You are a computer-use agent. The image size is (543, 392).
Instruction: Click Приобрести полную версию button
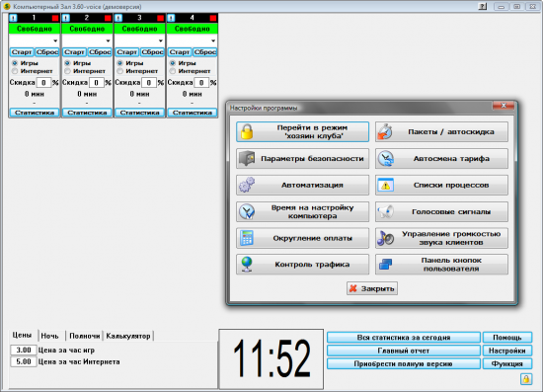tap(404, 364)
